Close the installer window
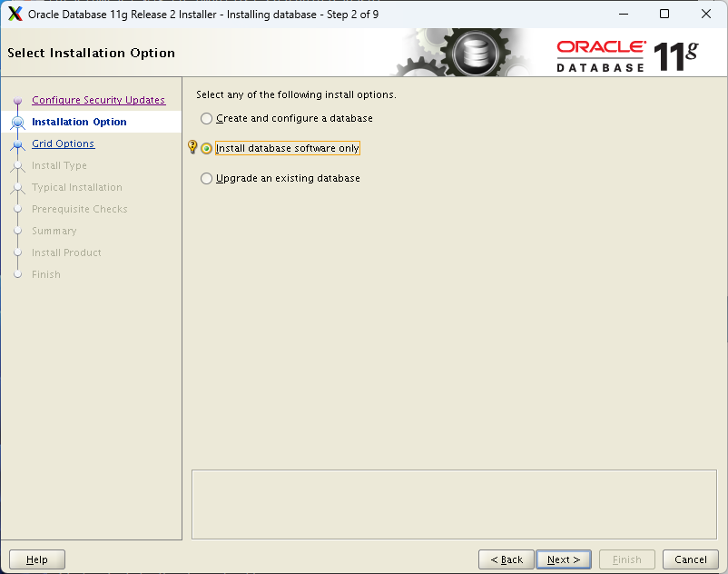 coord(705,14)
